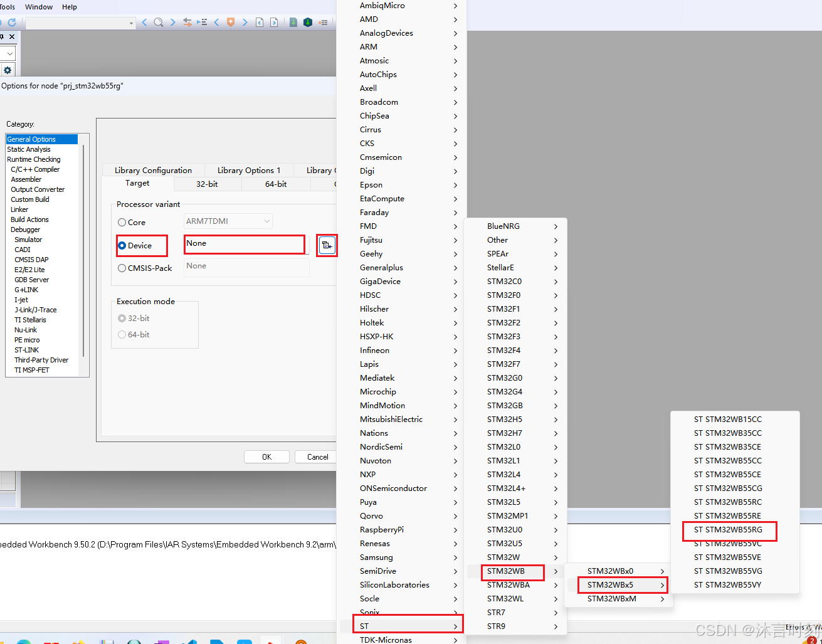The image size is (822, 644).
Task: Select the 64-bit execution mode radio
Action: click(122, 335)
